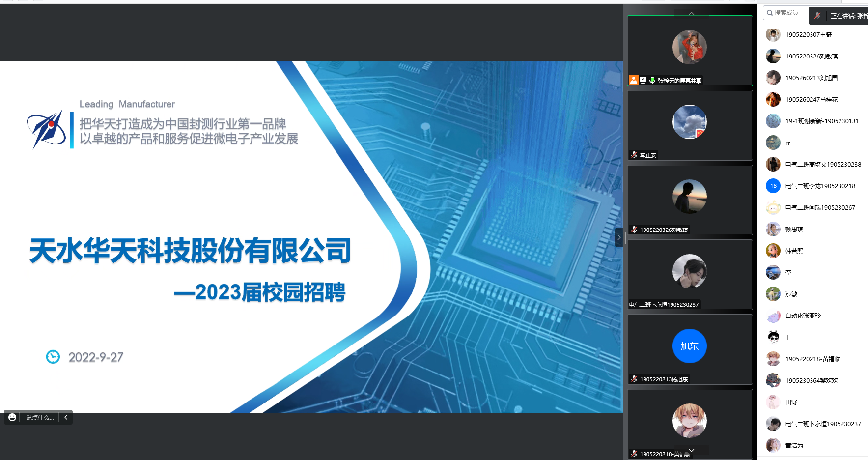The height and width of the screenshot is (460, 868).
Task: Select member 1905220307王奇 in the list
Action: 808,35
